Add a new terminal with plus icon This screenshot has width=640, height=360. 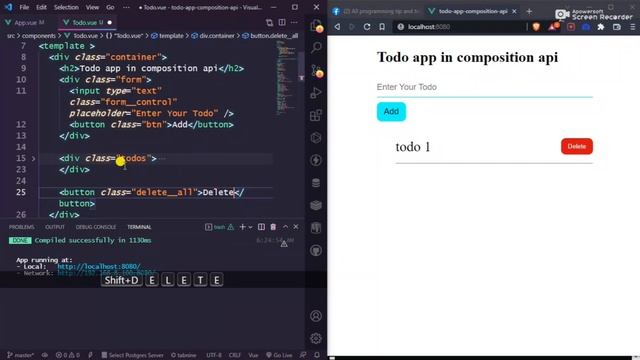click(x=242, y=227)
